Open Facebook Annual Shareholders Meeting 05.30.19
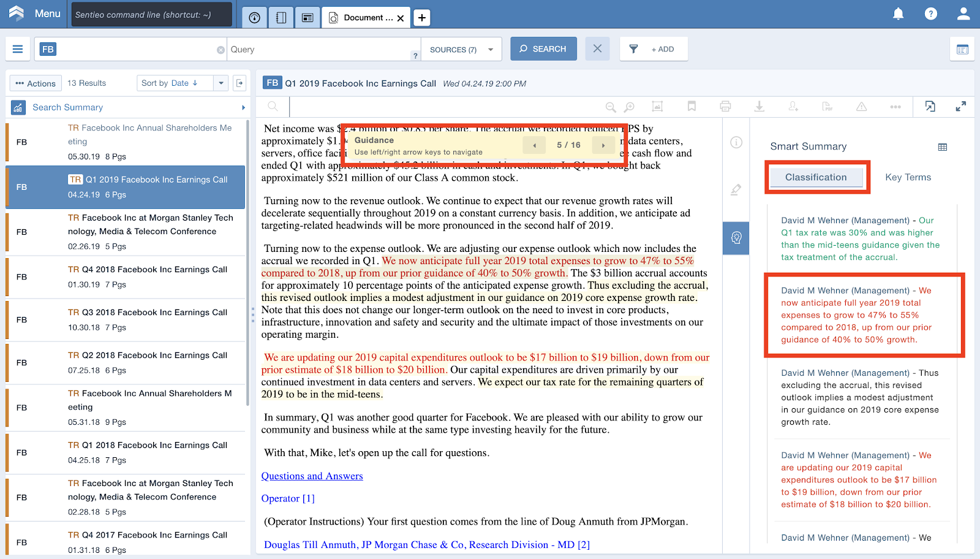The width and height of the screenshot is (980, 559). [x=126, y=142]
